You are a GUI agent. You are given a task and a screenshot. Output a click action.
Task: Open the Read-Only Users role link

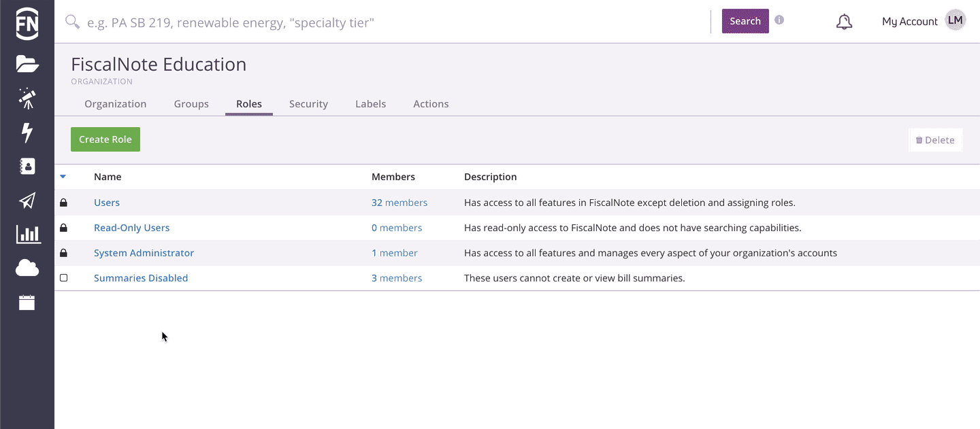[131, 228]
